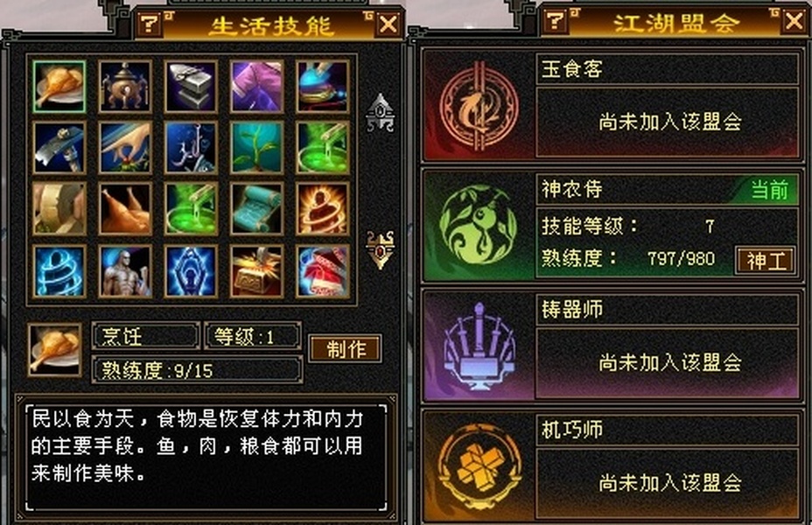Image resolution: width=812 pixels, height=525 pixels.
Task: Choose the blue scroll skill icon
Action: pyautogui.click(x=257, y=208)
